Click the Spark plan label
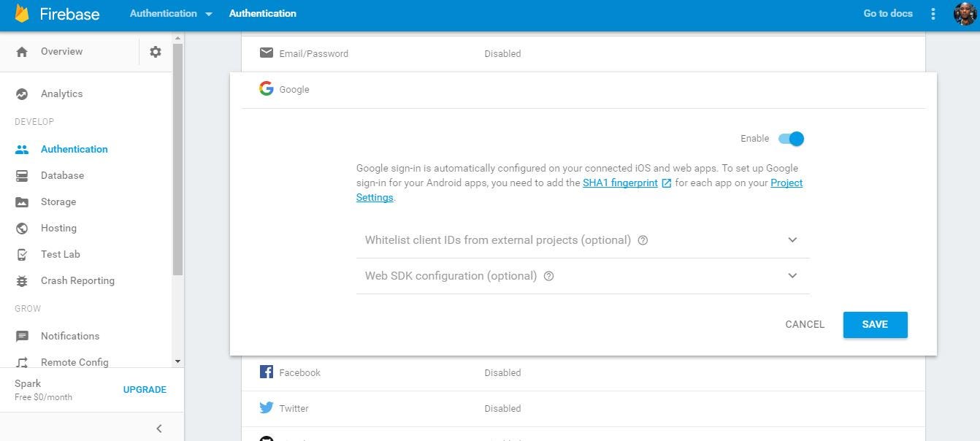This screenshot has width=980, height=441. (28, 383)
